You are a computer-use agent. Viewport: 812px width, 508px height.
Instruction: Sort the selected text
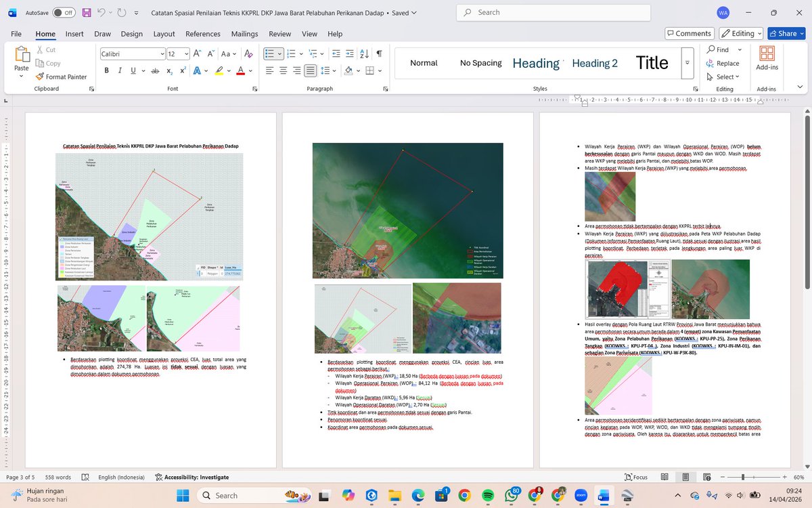click(365, 54)
